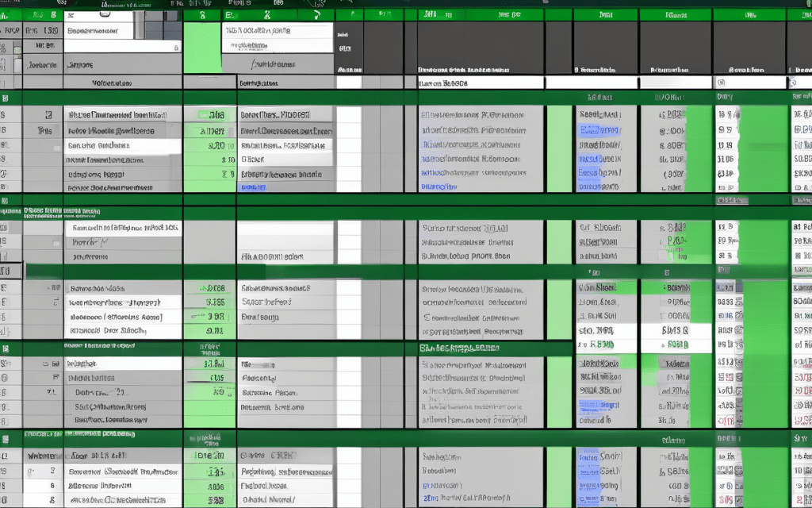Click the green header cell showing "8" above the light green block
Viewport: 812px width, 508px height.
(x=202, y=14)
